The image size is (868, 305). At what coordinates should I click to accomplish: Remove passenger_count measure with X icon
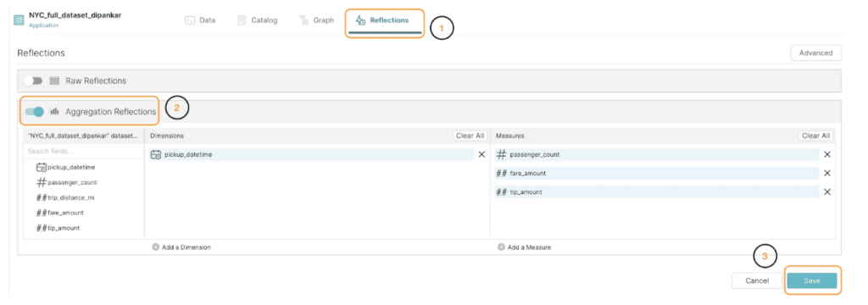point(827,155)
